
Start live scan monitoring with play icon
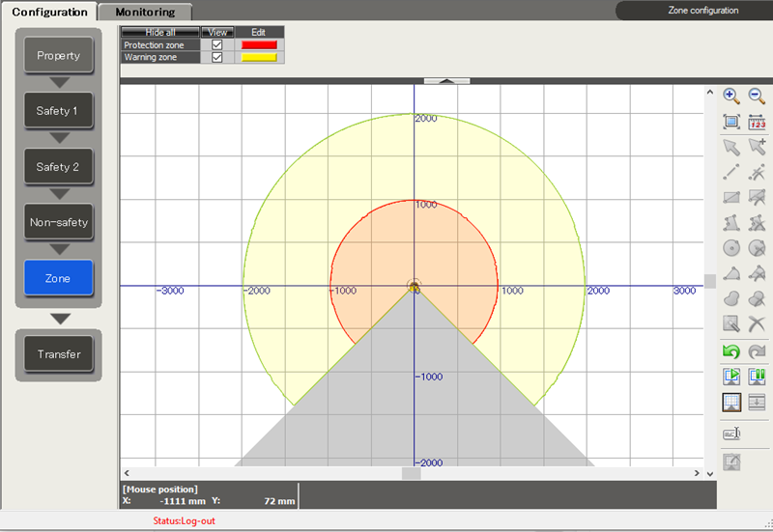[x=731, y=377]
